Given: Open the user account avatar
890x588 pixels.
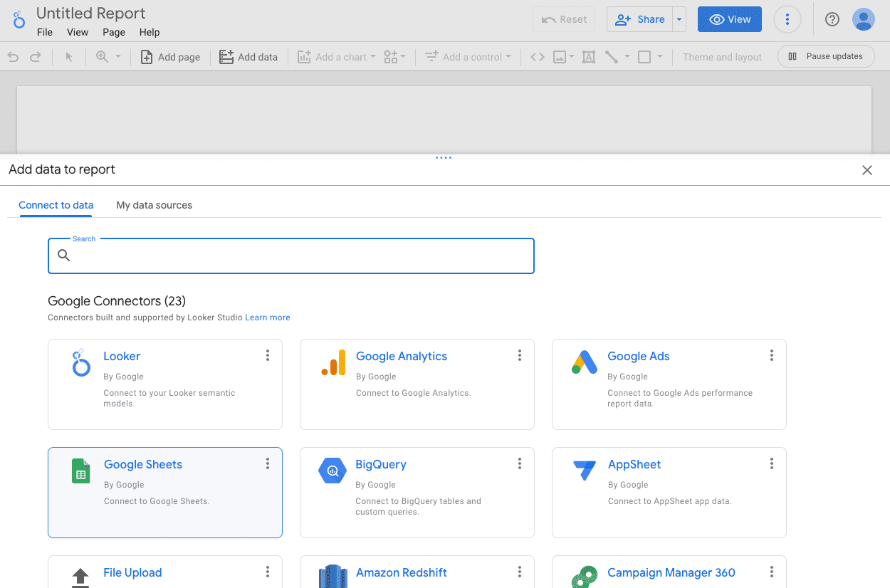Looking at the screenshot, I should click(x=864, y=19).
